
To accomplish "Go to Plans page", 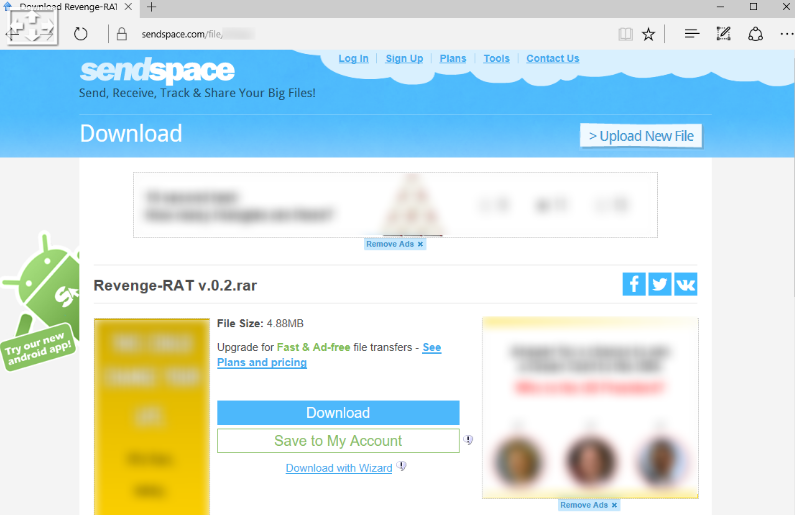I will pos(453,58).
